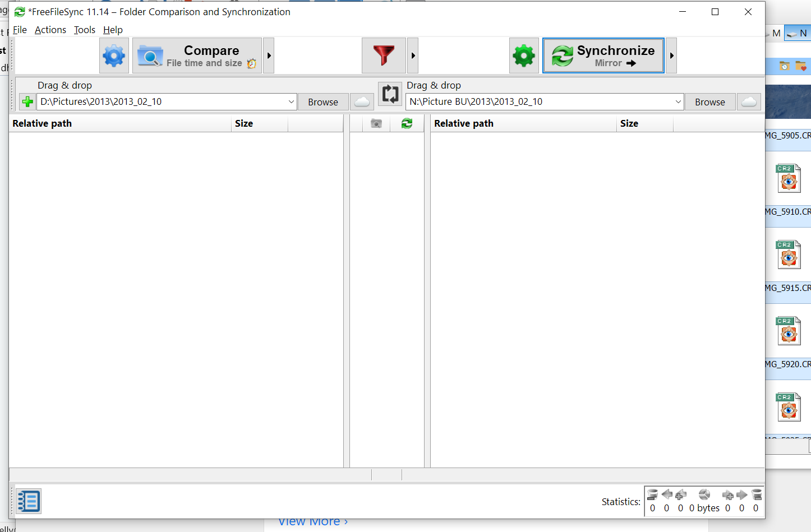Viewport: 811px width, 532px height.
Task: Expand the filter dropdown arrow
Action: (413, 55)
